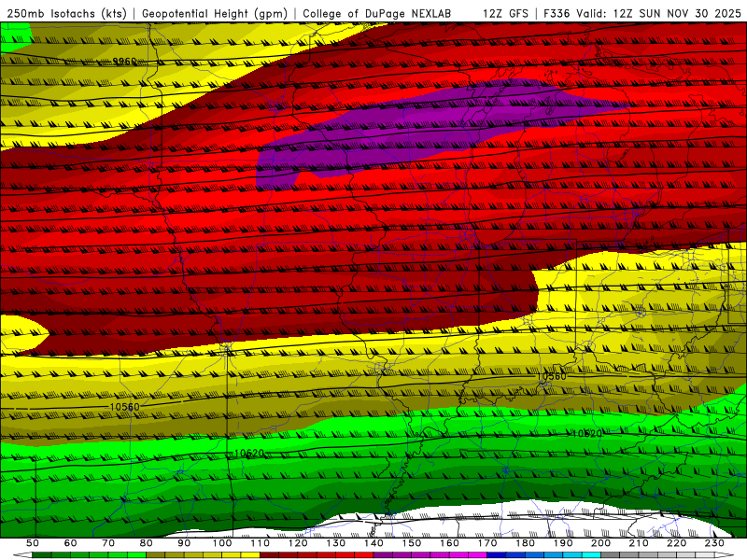Select the cyan swatch ending at 200

click(x=591, y=555)
